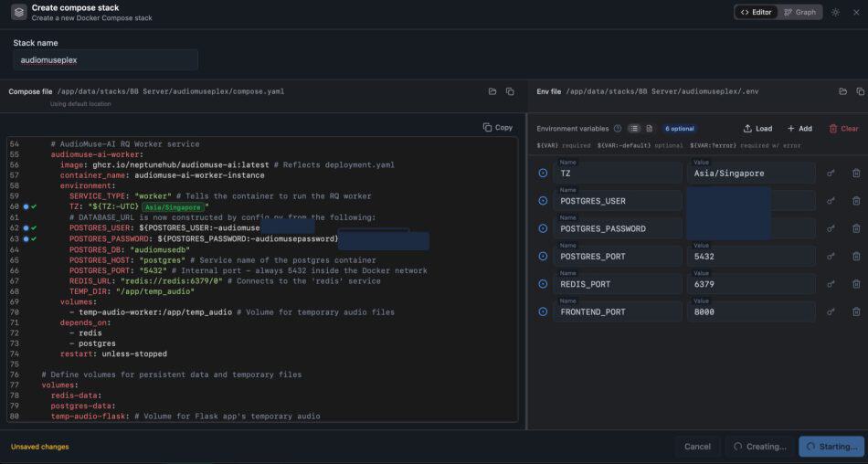
Task: Clear all environment variables
Action: click(843, 129)
